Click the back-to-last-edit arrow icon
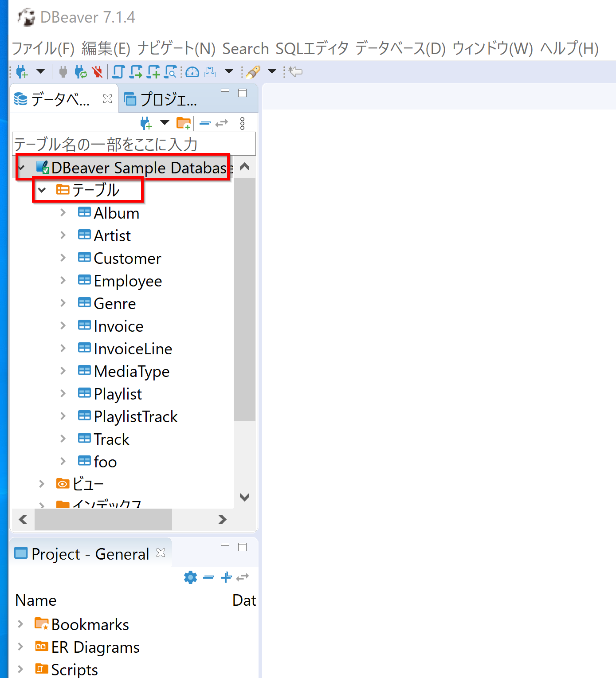Image resolution: width=616 pixels, height=678 pixels. coord(295,71)
